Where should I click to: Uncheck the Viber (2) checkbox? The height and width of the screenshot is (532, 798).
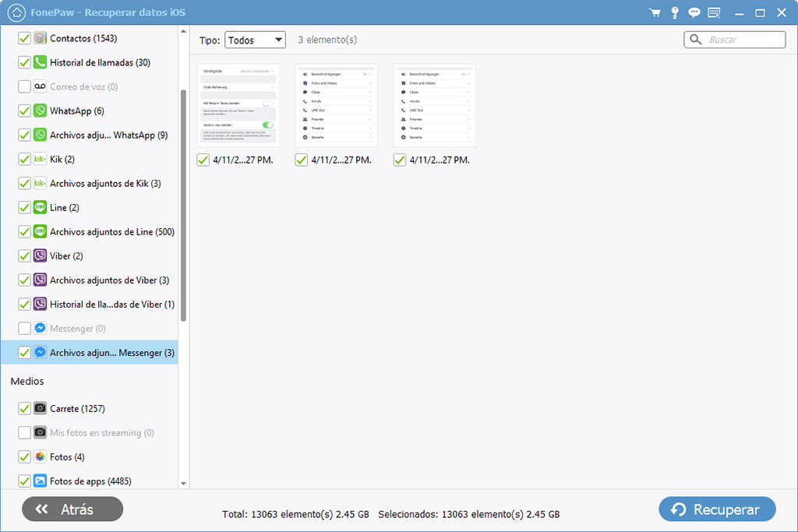(x=24, y=255)
